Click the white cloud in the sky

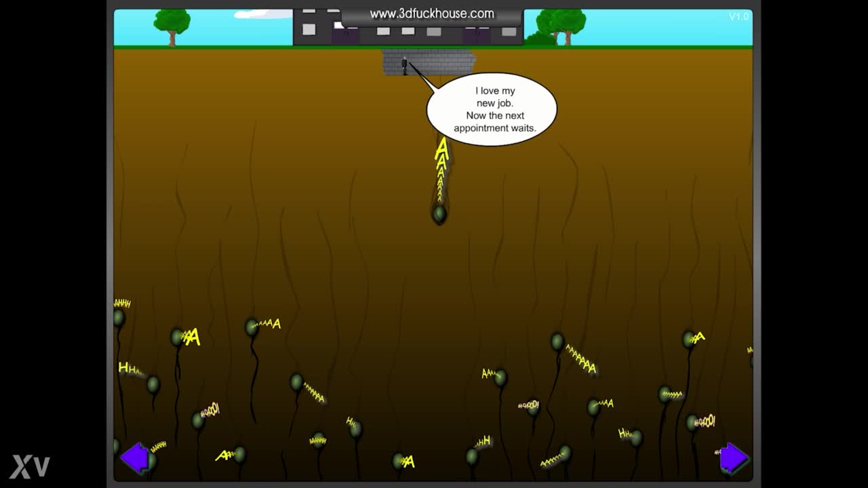click(261, 14)
